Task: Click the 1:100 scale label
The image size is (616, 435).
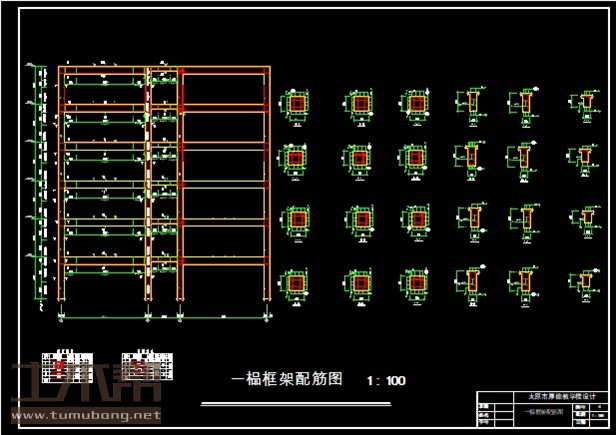Action: pyautogui.click(x=387, y=381)
